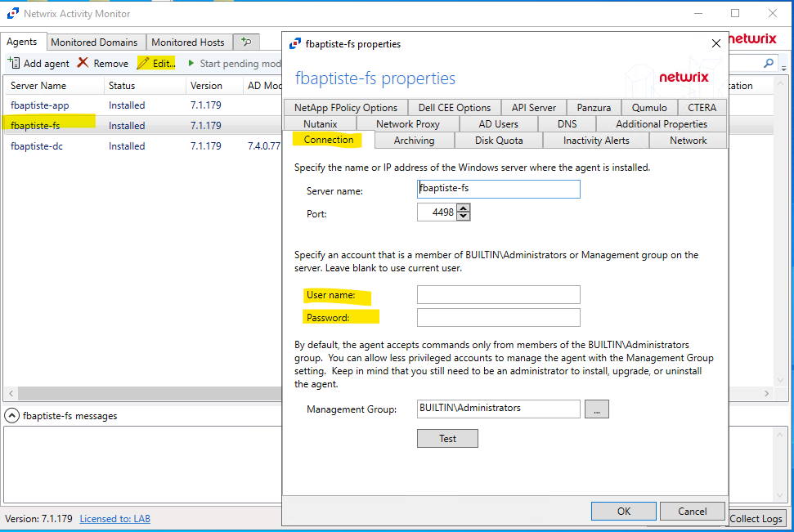
Task: Switch to the Archiving tab
Action: pos(414,141)
